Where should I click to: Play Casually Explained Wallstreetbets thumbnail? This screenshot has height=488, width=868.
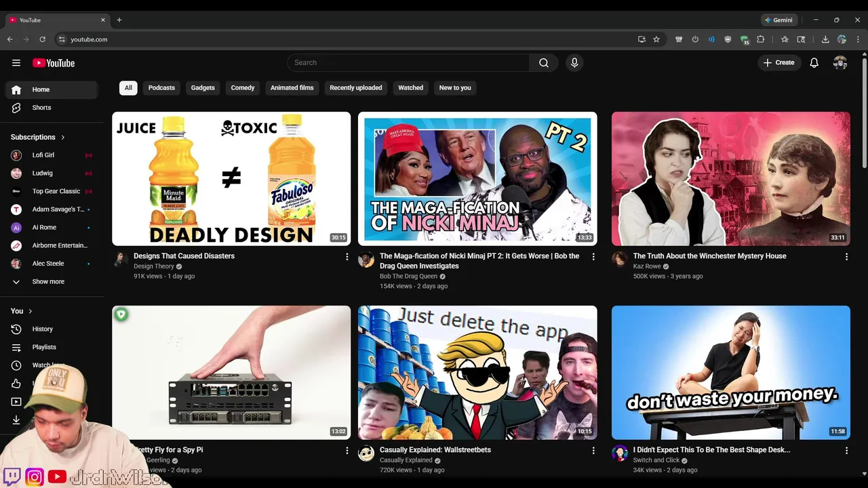pyautogui.click(x=477, y=373)
